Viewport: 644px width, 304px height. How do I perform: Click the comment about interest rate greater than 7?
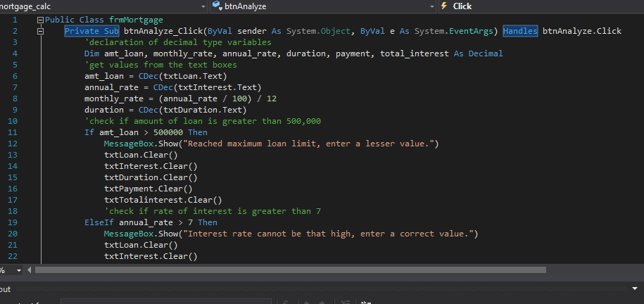(213, 211)
